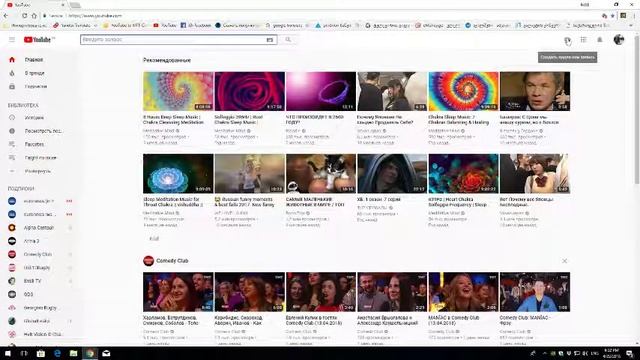
Task: Open the Windows Start menu
Action: pos(8,353)
